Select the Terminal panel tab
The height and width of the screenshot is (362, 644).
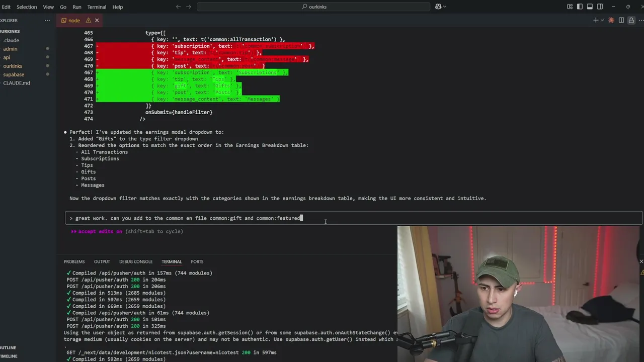[172, 261]
